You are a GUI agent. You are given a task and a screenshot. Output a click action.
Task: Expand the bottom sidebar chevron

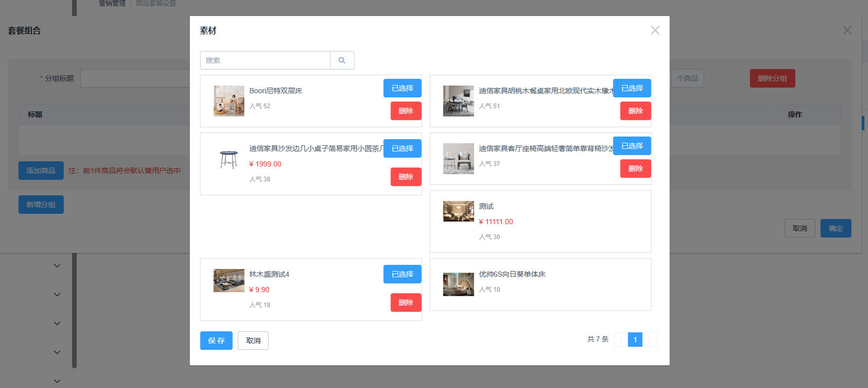tap(57, 381)
